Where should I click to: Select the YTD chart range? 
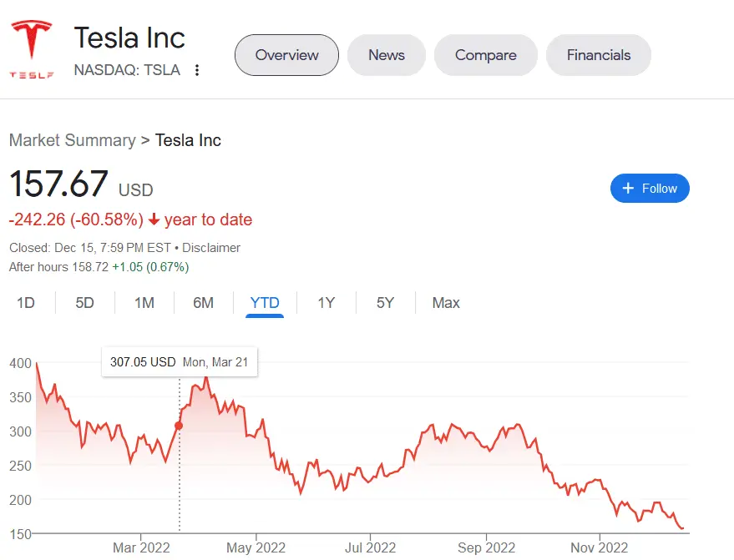pyautogui.click(x=265, y=303)
